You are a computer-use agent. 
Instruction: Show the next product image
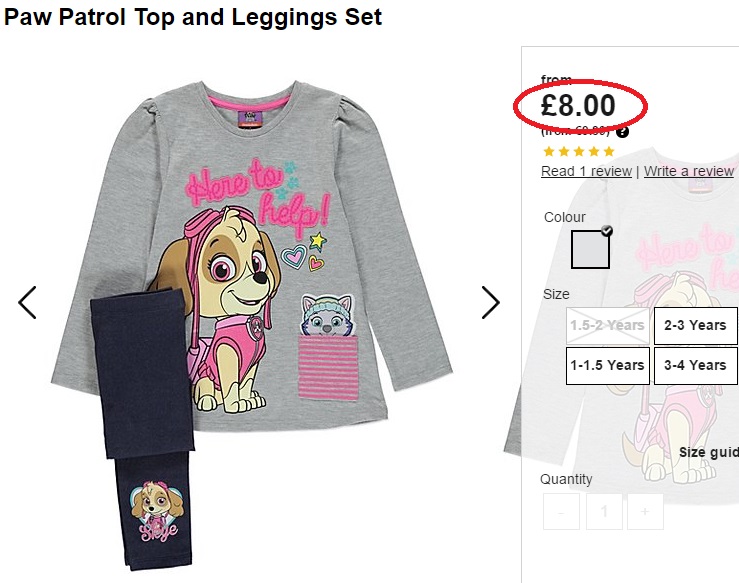490,302
